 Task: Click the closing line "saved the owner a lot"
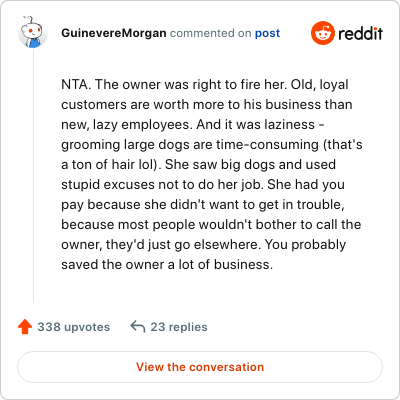point(167,265)
